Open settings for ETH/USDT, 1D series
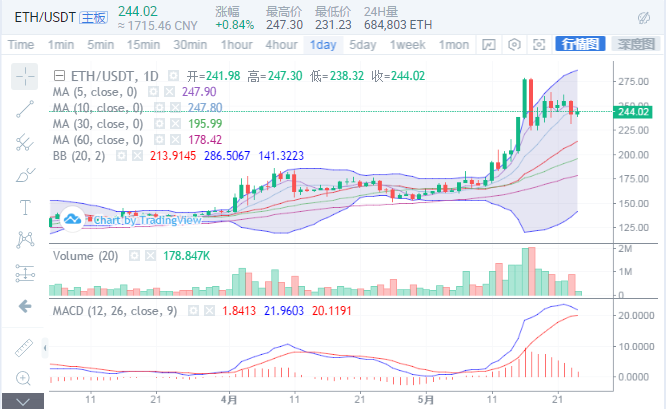This screenshot has height=409, width=666. pos(173,76)
